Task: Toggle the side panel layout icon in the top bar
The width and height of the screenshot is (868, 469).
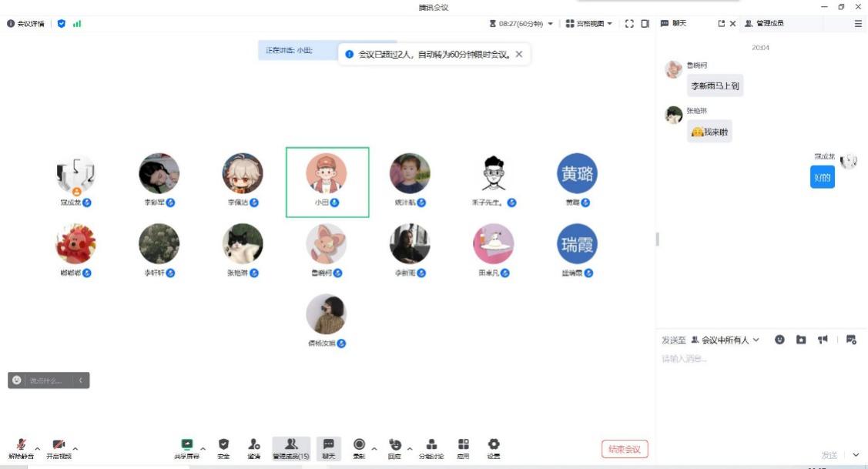Action: pos(645,24)
